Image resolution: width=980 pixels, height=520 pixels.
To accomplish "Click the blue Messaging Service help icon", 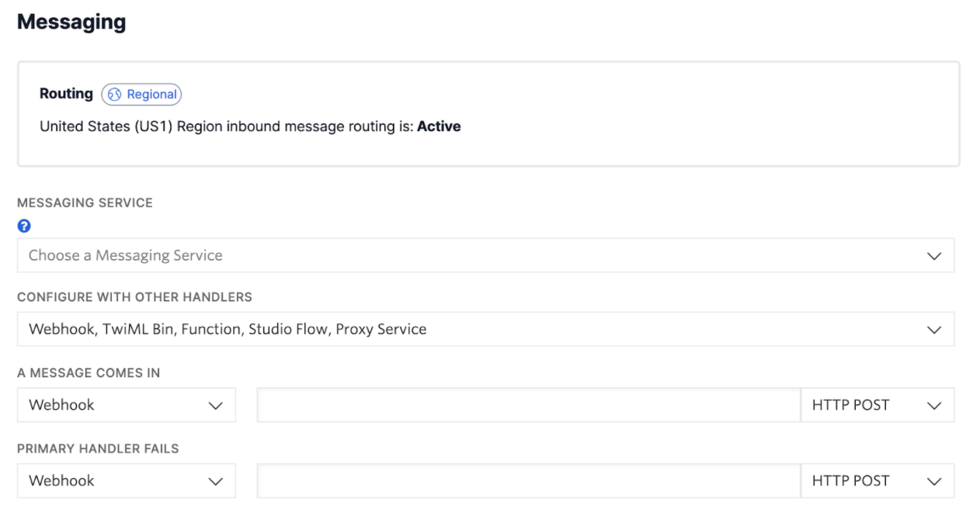I will pos(24,226).
